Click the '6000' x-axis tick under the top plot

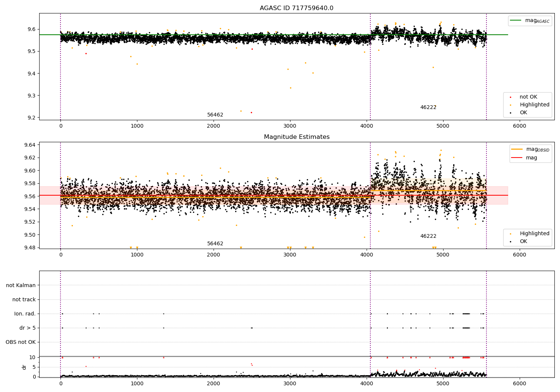point(520,126)
